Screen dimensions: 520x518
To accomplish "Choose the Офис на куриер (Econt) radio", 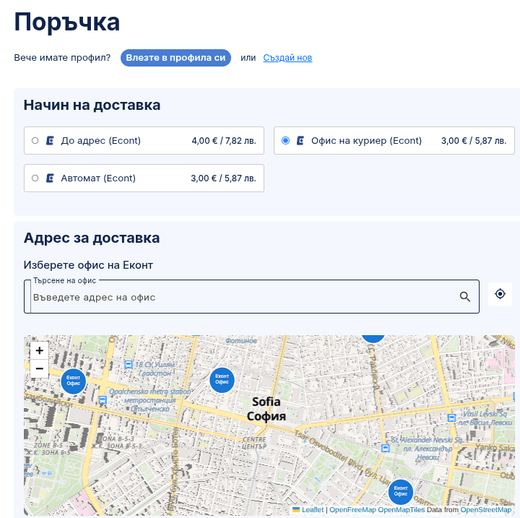I will coord(285,141).
